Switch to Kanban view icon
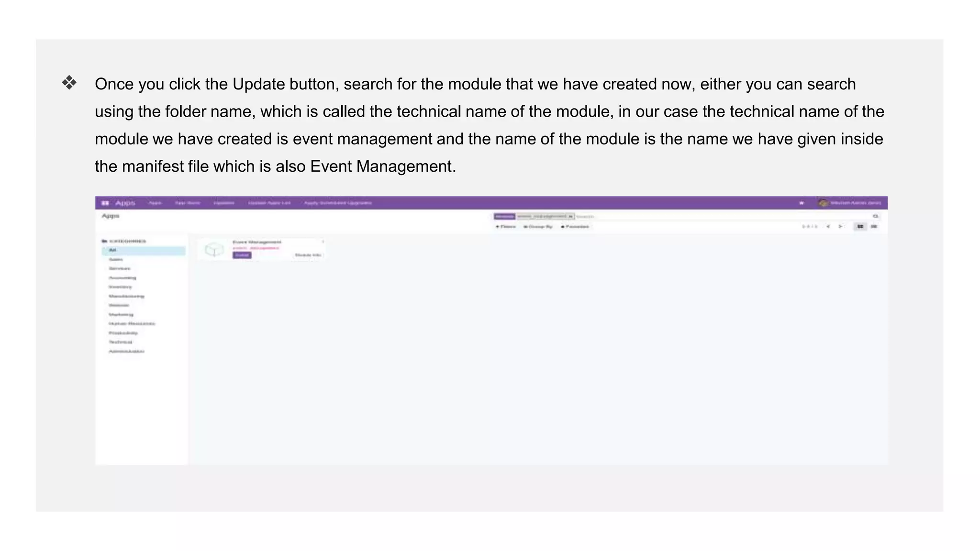980x551 pixels. [x=860, y=226]
